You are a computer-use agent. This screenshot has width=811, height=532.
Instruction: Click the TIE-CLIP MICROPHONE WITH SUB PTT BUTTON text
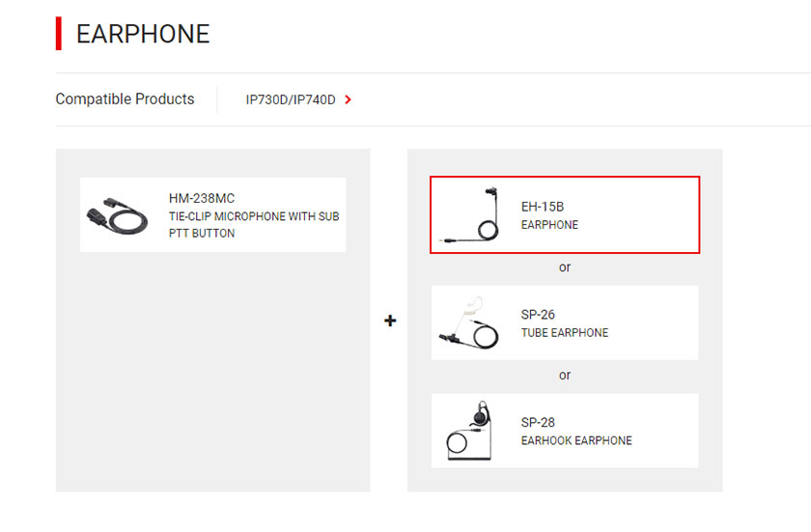coord(254,225)
